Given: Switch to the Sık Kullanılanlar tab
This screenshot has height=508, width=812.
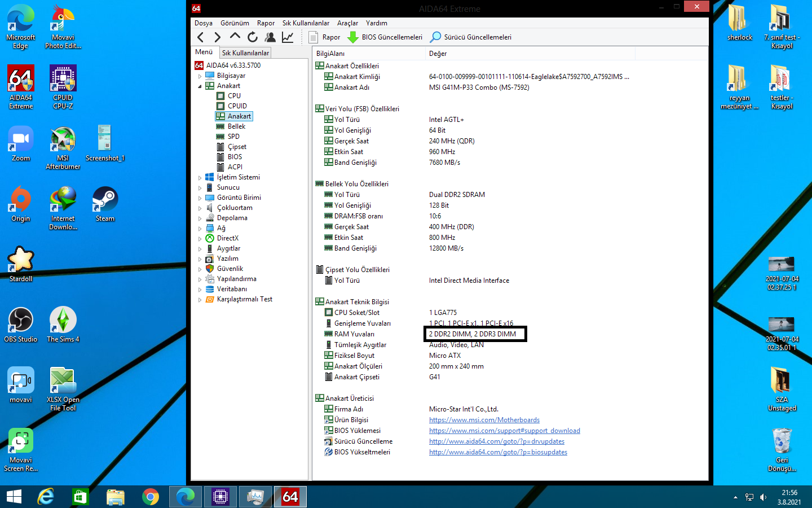Looking at the screenshot, I should point(245,52).
